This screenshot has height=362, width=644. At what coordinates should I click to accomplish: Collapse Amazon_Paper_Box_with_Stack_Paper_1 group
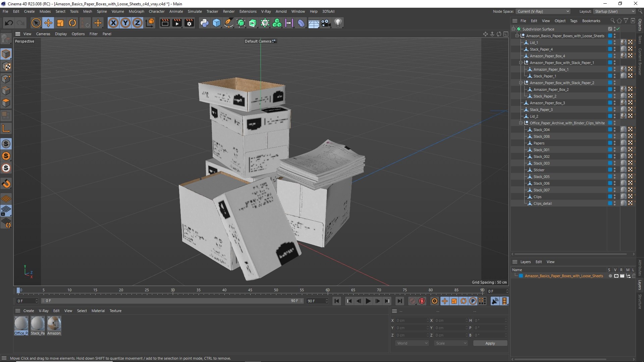click(521, 63)
